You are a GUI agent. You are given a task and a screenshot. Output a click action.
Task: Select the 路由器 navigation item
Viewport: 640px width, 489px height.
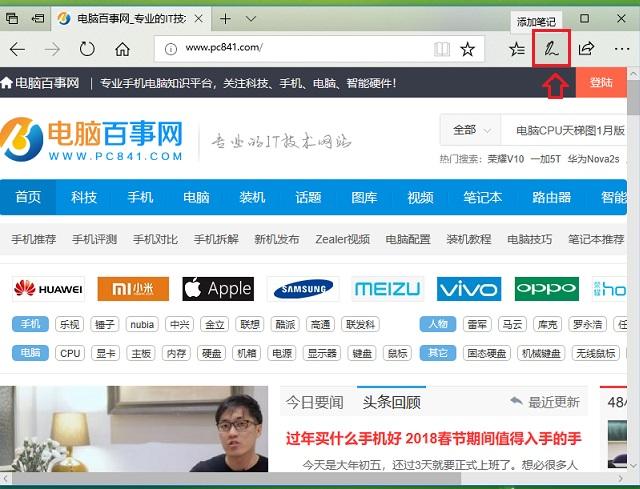tap(551, 197)
